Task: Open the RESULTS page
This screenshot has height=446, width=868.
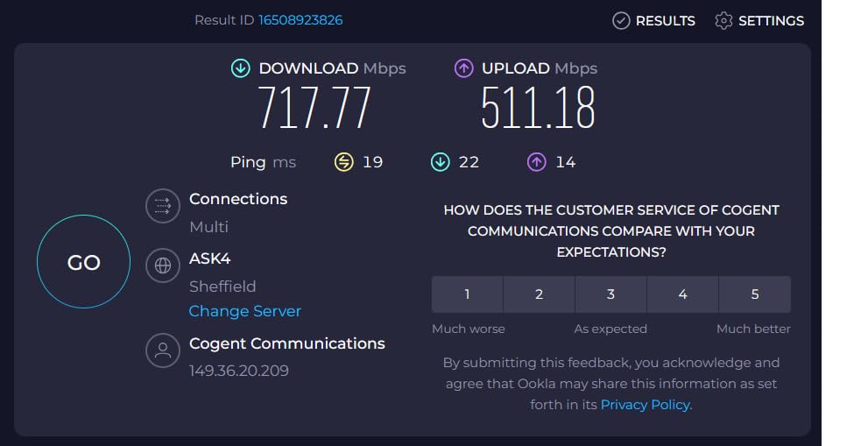Action: click(x=653, y=21)
